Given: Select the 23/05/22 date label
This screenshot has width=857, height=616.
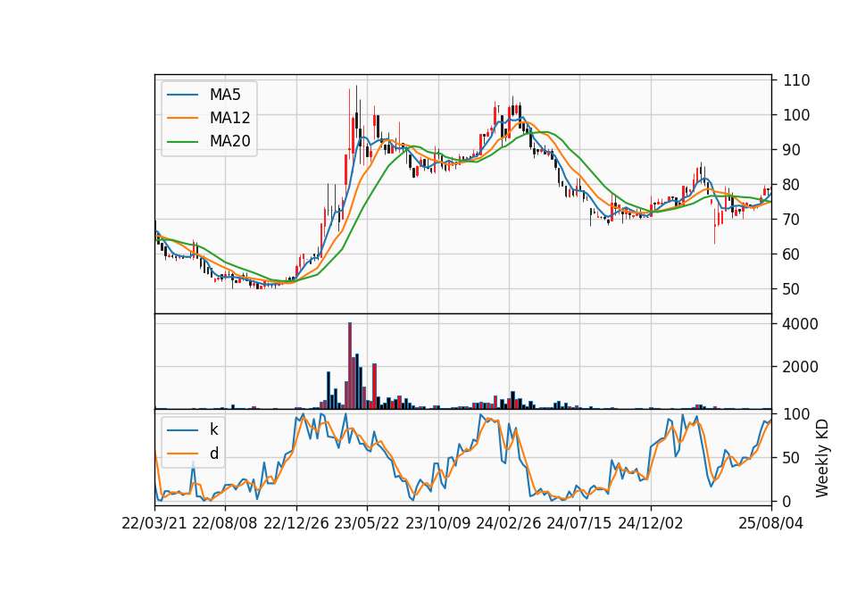Looking at the screenshot, I should click(x=367, y=523).
